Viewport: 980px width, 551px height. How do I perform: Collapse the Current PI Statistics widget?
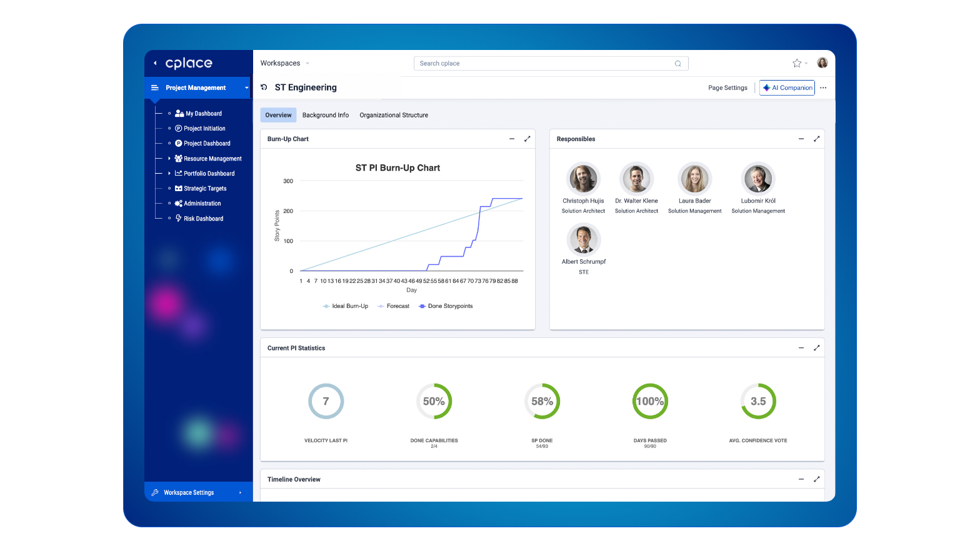(801, 348)
